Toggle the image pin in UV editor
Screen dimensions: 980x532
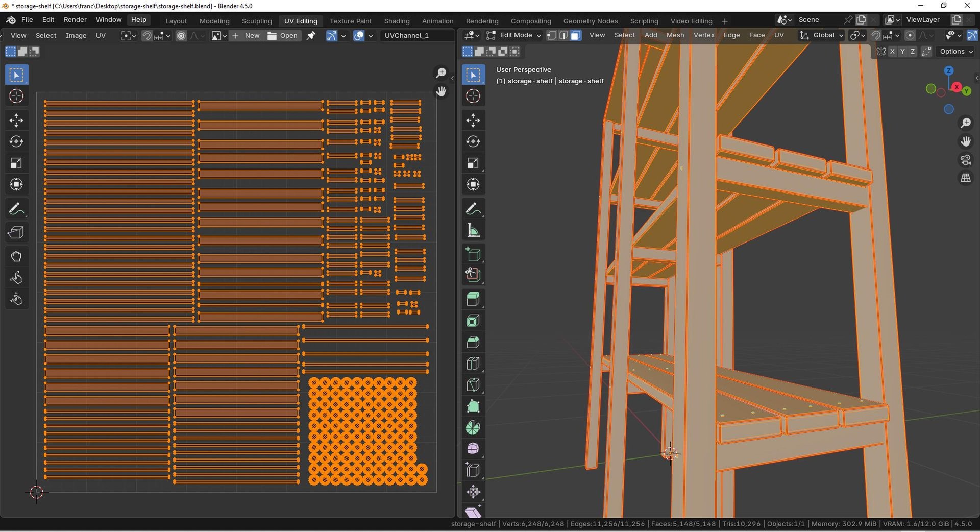tap(311, 36)
